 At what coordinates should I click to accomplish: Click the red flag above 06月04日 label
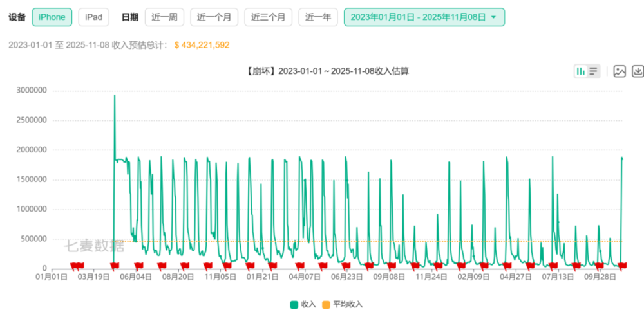(138, 265)
